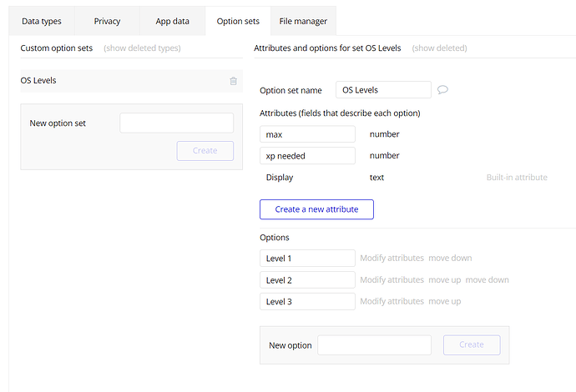
Task: Show deleted attributes and options link
Action: click(439, 48)
